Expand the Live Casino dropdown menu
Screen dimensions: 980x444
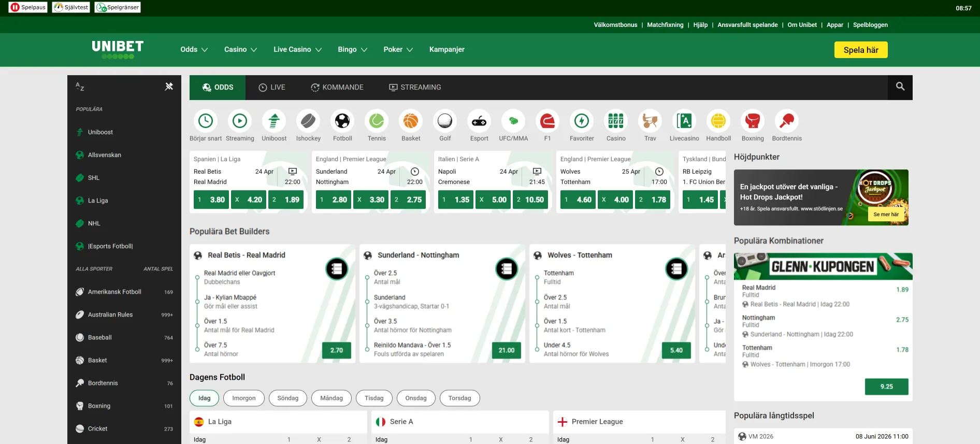(x=298, y=49)
